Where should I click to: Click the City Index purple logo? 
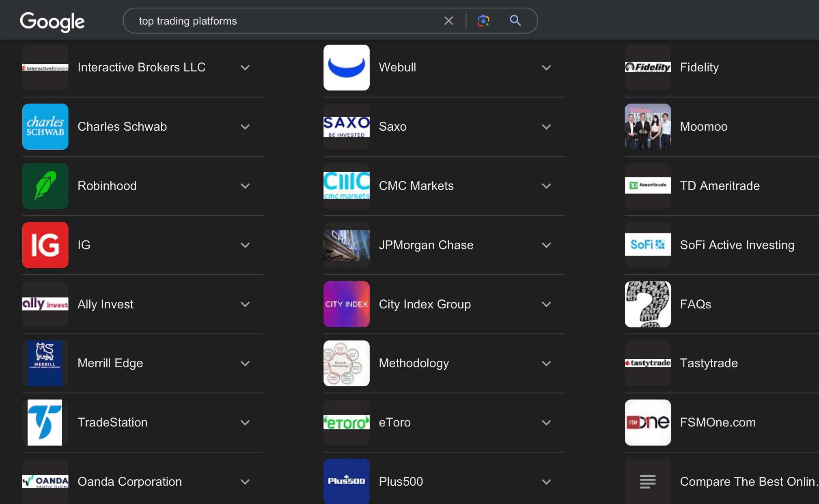(x=347, y=304)
